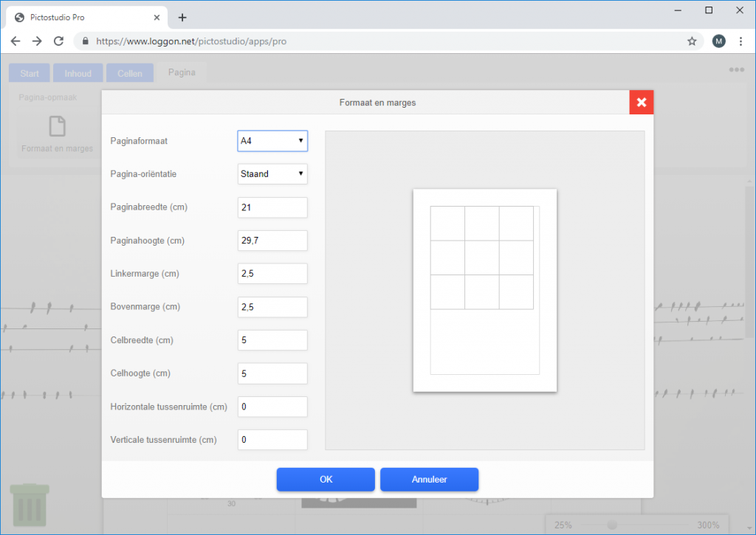
Task: Click the URL address bar
Action: [389, 41]
